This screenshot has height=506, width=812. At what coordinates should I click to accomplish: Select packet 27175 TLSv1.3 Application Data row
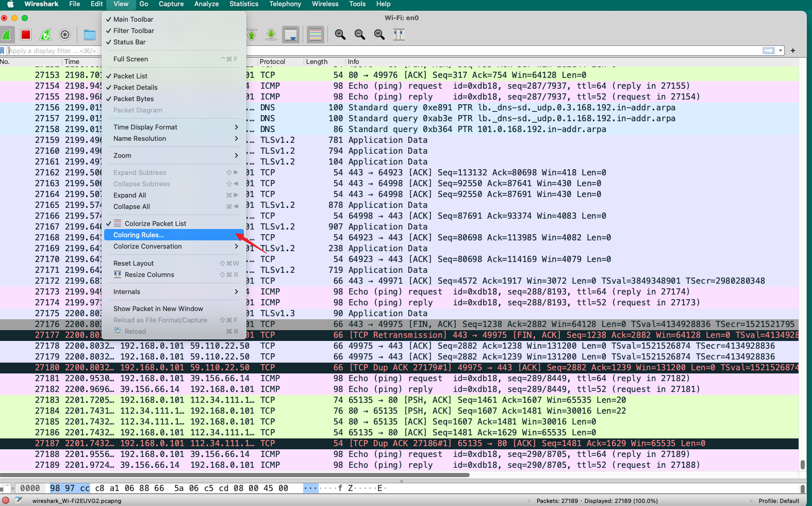click(400, 313)
